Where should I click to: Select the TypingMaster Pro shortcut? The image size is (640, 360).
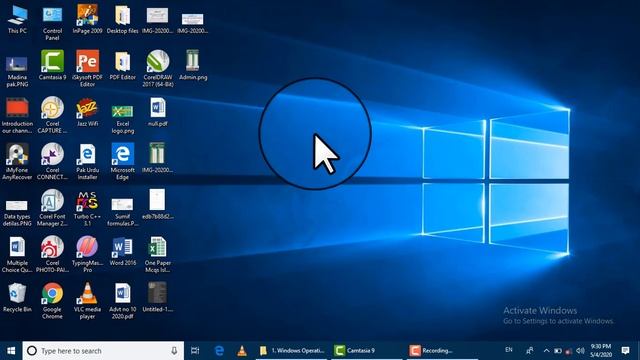(87, 255)
